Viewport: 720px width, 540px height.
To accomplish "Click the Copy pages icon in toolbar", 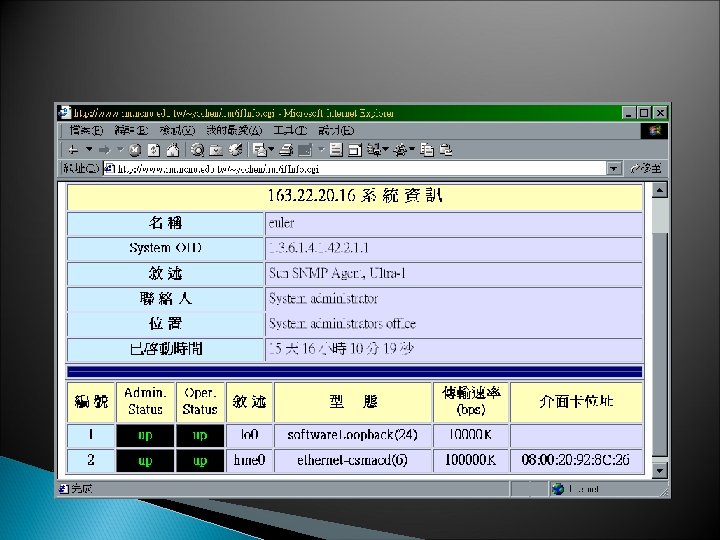I will 427,150.
